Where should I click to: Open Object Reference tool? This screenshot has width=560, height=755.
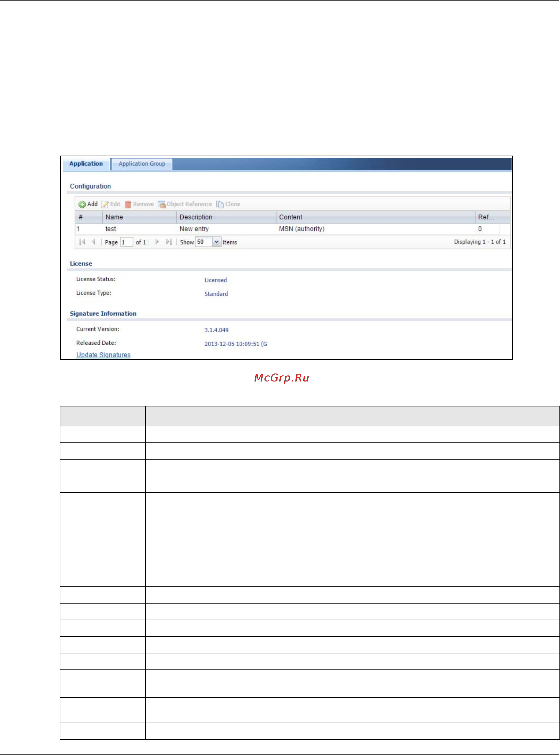185,204
